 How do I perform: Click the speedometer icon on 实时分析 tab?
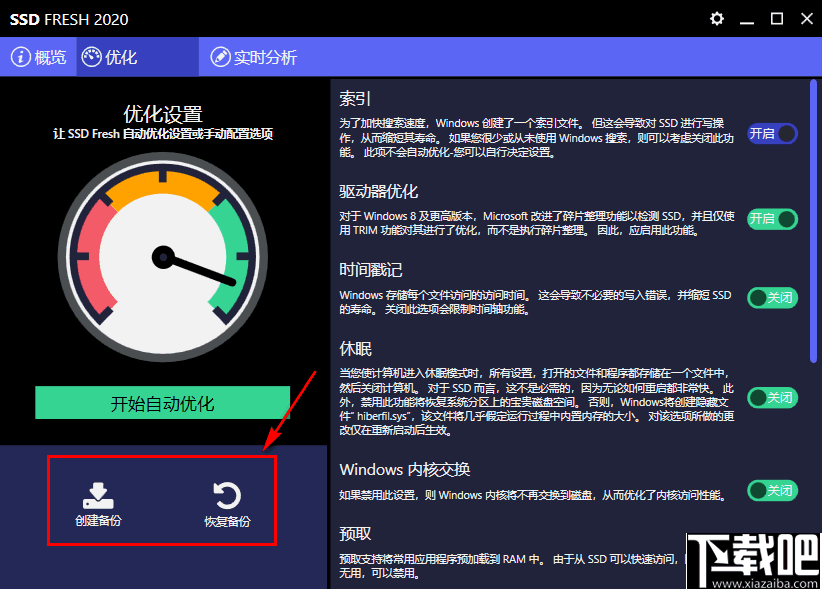pyautogui.click(x=222, y=57)
